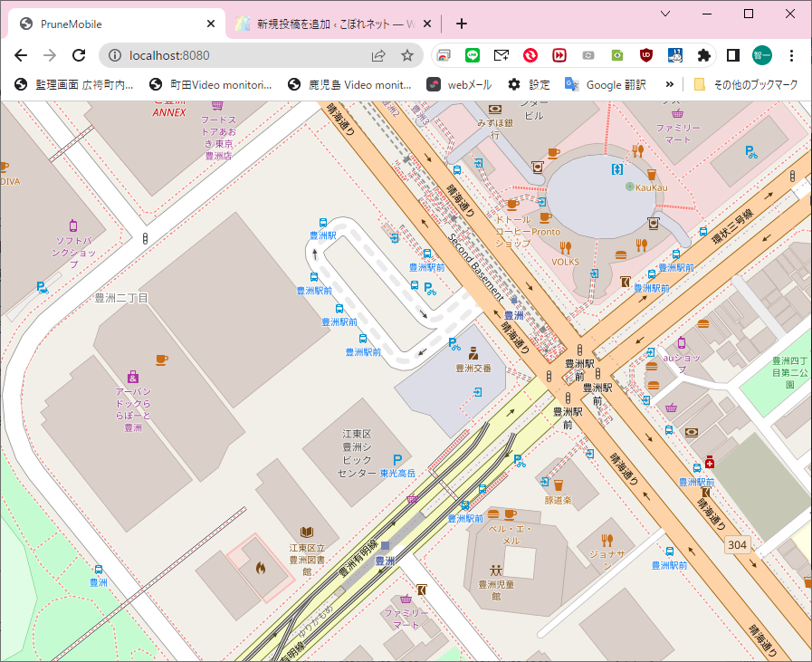Open a new tab with plus button
The image size is (812, 662).
pos(462,24)
